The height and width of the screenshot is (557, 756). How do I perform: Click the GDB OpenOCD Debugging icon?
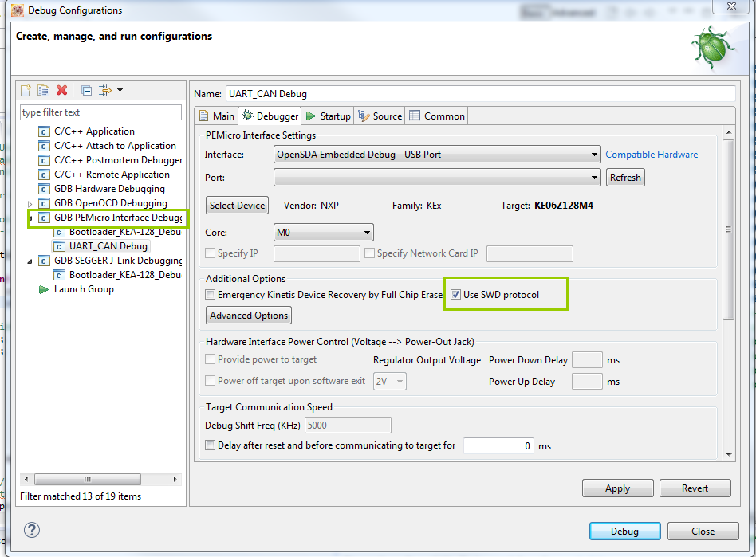(45, 203)
